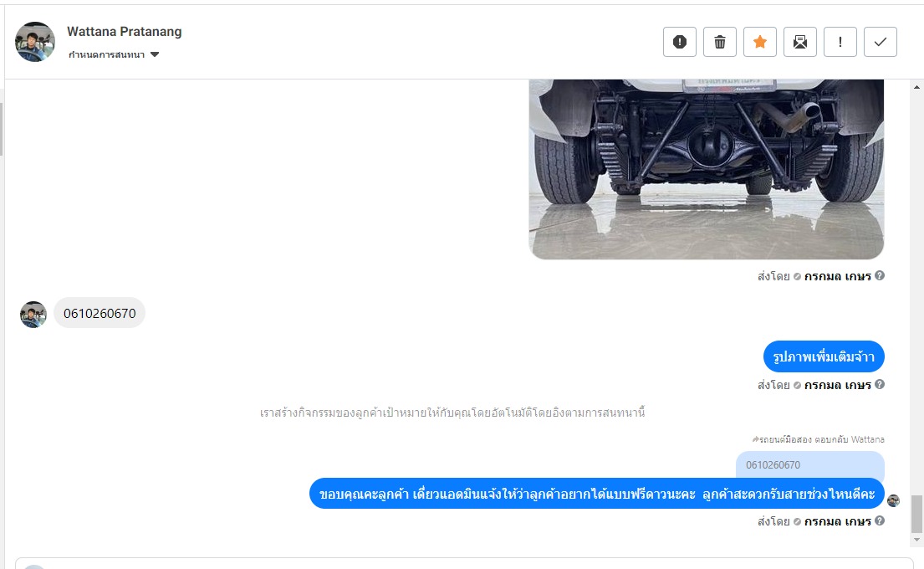Delete conversation with the trash icon

[x=719, y=42]
